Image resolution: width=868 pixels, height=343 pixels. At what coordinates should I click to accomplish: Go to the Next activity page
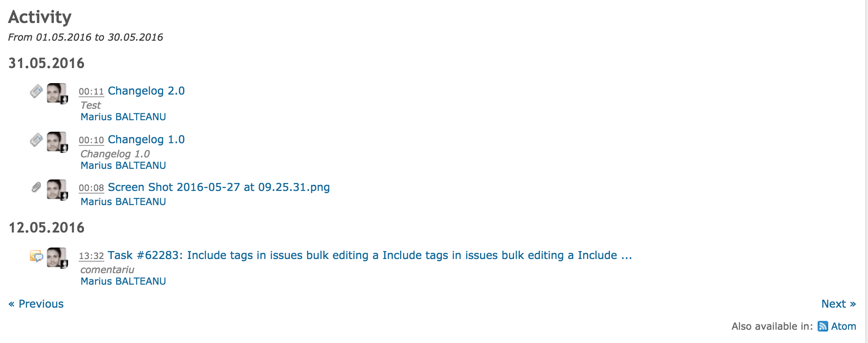pos(838,304)
